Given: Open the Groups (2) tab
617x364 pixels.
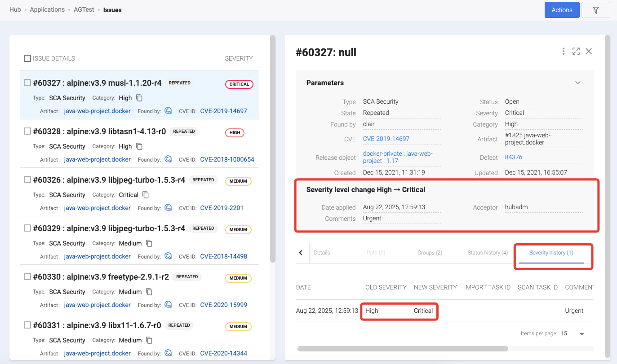Looking at the screenshot, I should pyautogui.click(x=429, y=253).
